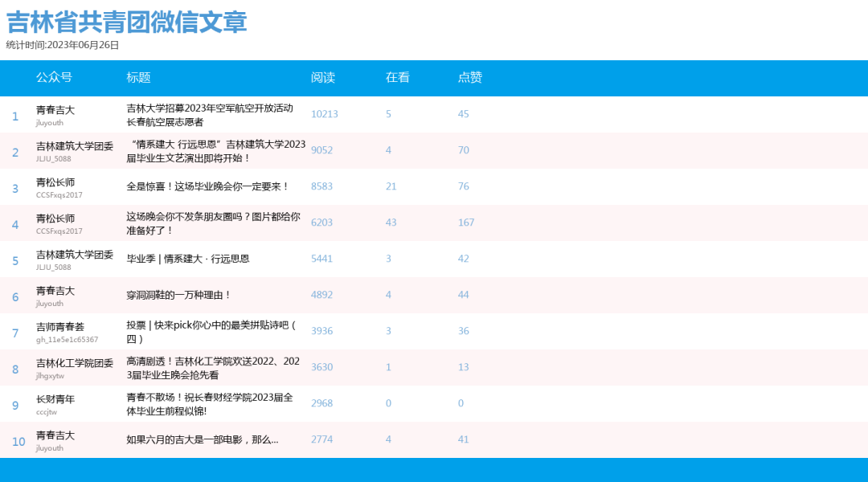The width and height of the screenshot is (868, 482).
Task: Click account name 青春吉大 in row 6
Action: [x=55, y=291]
